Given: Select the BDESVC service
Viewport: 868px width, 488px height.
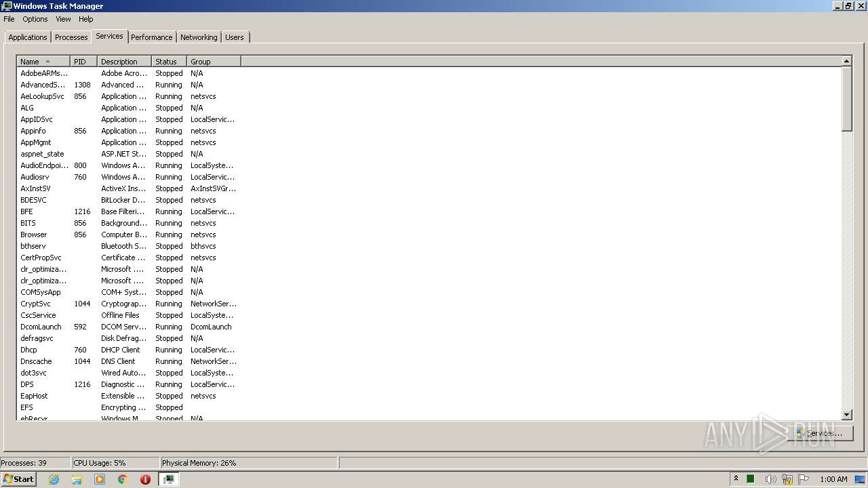Looking at the screenshot, I should coord(129,200).
